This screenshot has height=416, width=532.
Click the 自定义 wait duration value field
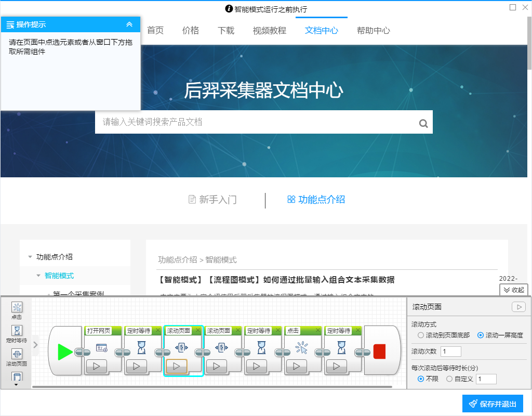point(486,379)
